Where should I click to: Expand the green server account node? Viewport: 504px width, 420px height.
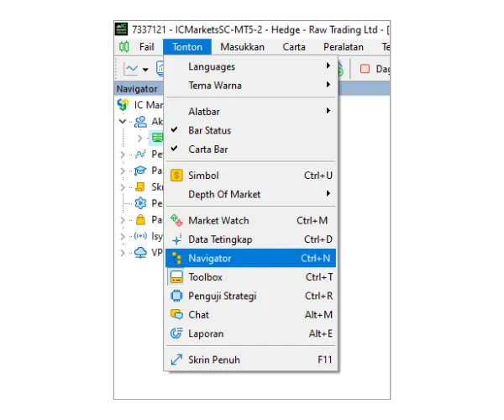[139, 138]
